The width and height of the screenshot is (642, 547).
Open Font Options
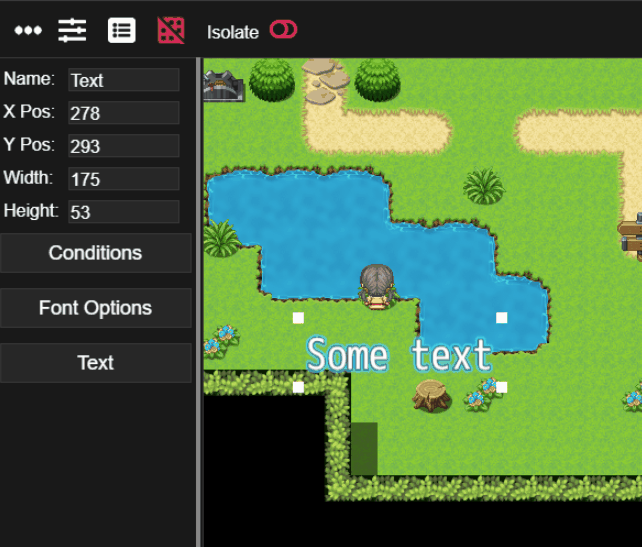click(x=95, y=308)
